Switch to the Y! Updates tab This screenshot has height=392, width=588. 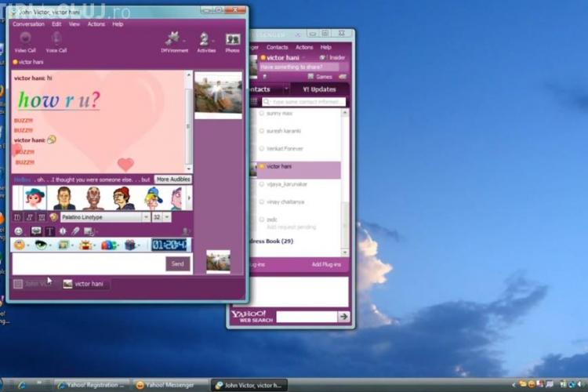pos(319,89)
